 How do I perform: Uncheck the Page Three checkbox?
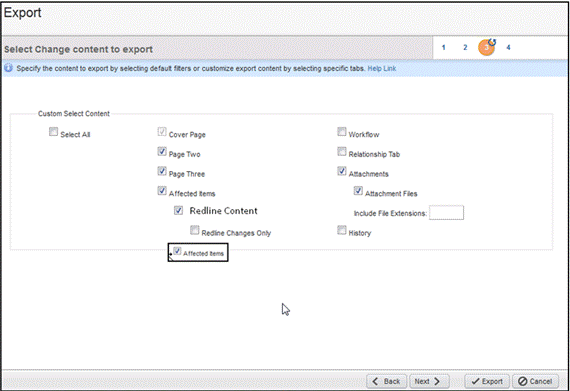[x=162, y=171]
